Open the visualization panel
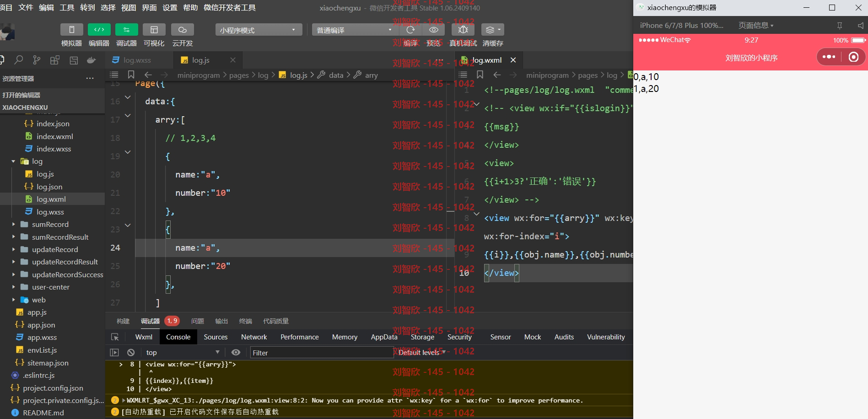 tap(154, 30)
